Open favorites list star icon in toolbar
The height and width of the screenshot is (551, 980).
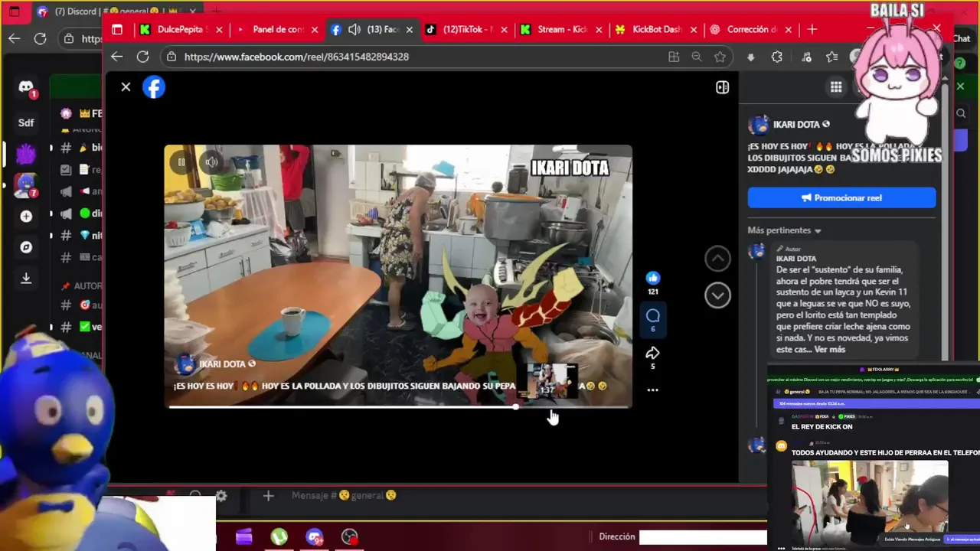point(832,57)
